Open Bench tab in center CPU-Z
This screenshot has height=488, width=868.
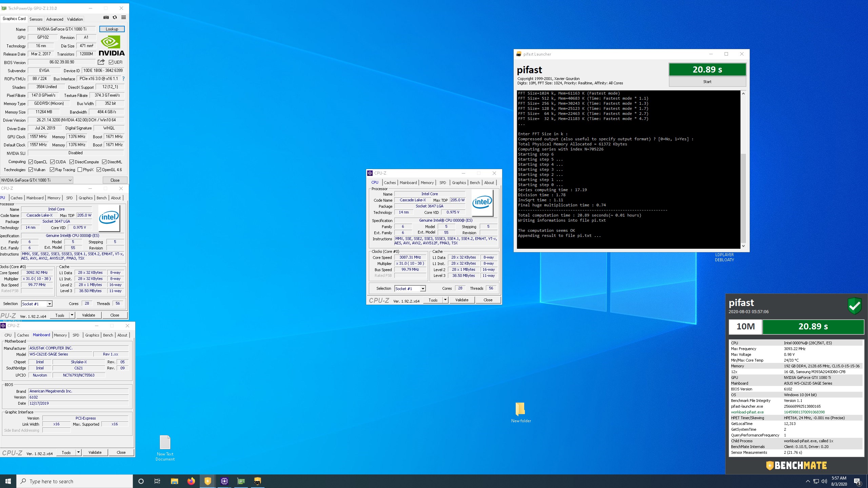tap(475, 183)
